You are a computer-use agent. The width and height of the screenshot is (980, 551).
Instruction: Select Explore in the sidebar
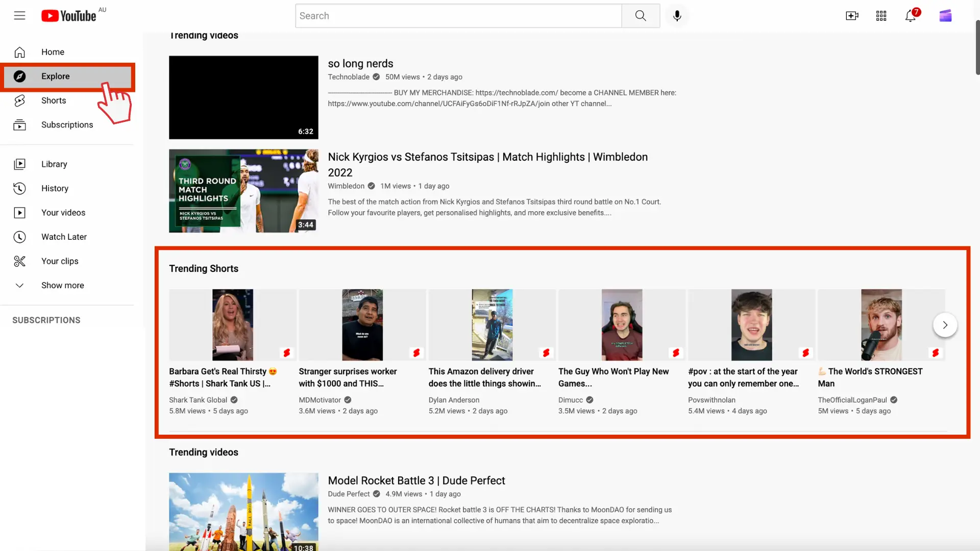coord(66,77)
